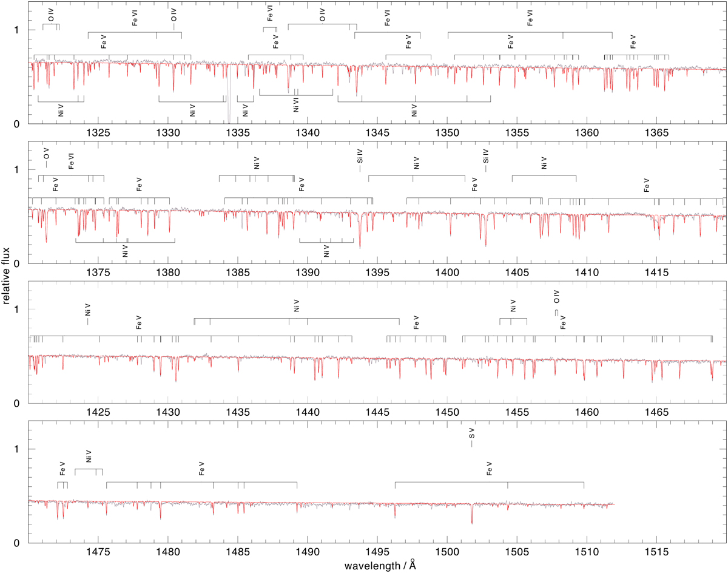Click the Ni V label in bottom panel

(88, 457)
